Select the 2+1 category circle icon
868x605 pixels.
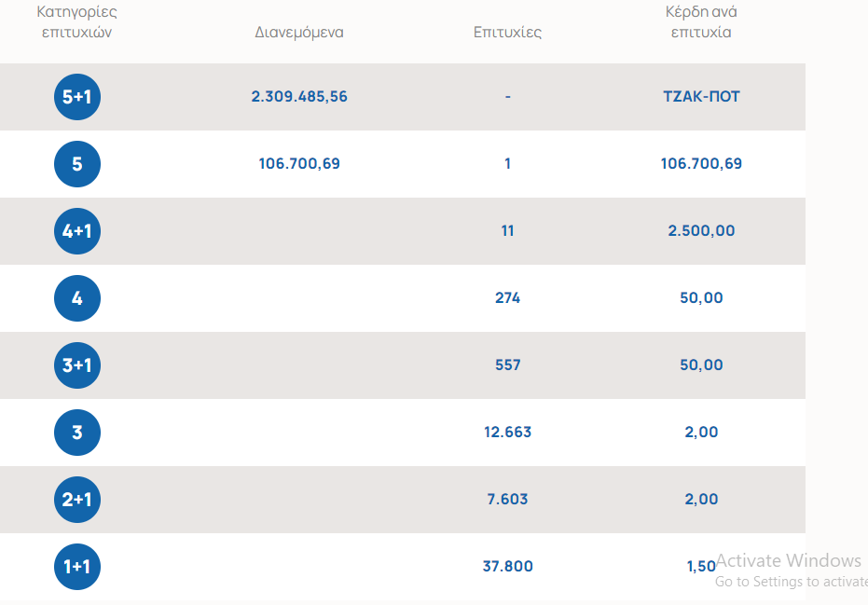(77, 500)
